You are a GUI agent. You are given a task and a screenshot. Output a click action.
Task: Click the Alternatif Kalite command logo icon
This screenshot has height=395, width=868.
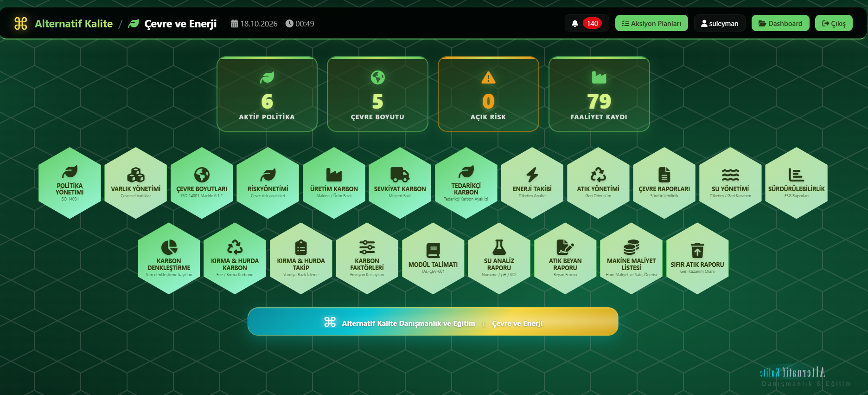point(21,23)
